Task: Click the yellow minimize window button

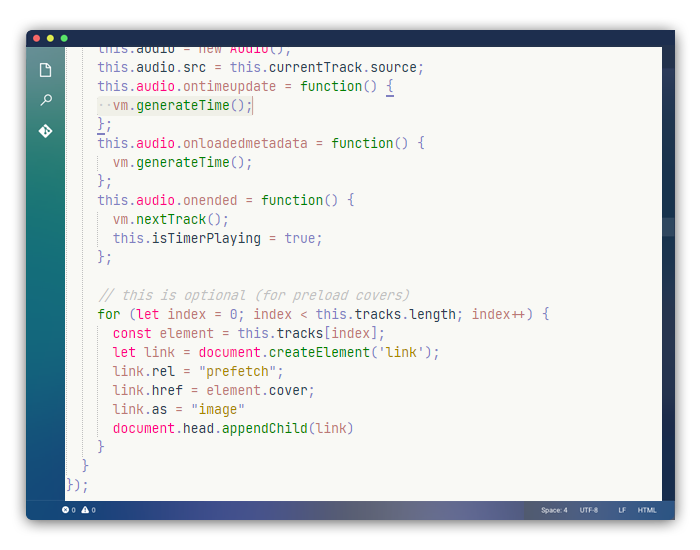Action: click(x=50, y=38)
